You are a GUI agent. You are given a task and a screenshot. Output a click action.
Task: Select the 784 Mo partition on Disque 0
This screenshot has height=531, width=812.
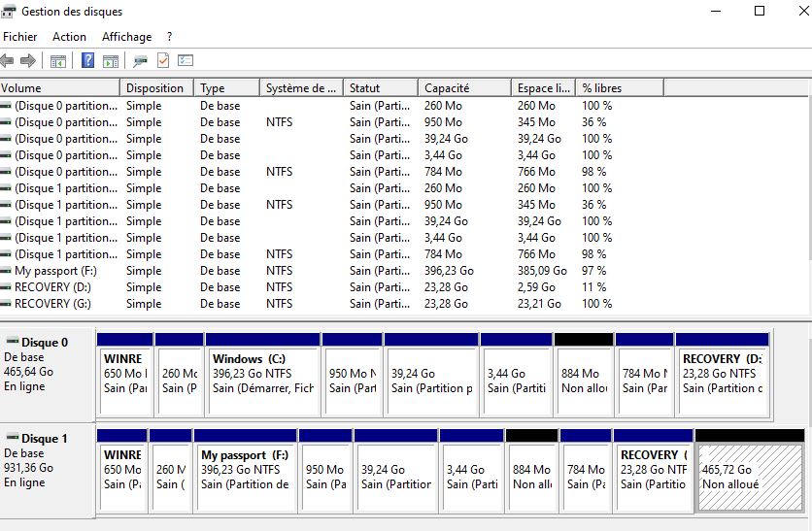click(645, 376)
